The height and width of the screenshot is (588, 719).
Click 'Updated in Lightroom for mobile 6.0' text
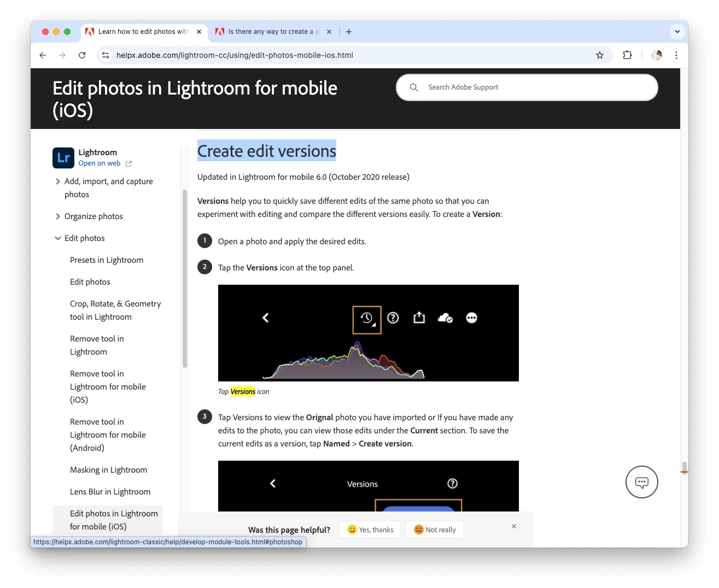[x=303, y=177]
